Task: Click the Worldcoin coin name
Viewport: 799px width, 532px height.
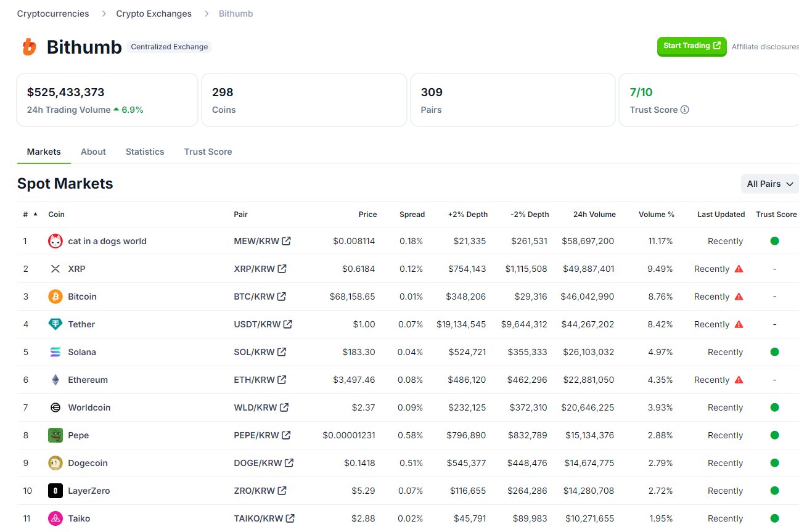Action: point(89,407)
